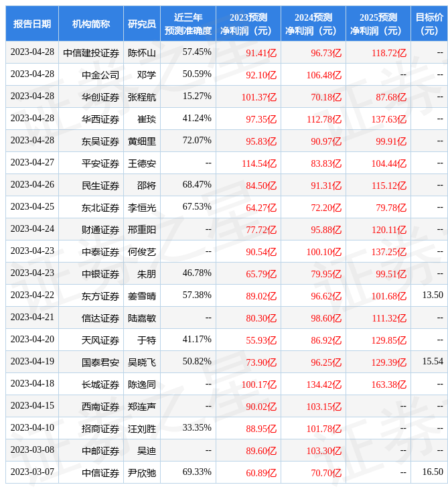Screen dimensions: 448x489
Task: Click the date 2023-04-15
Action: coord(32,406)
